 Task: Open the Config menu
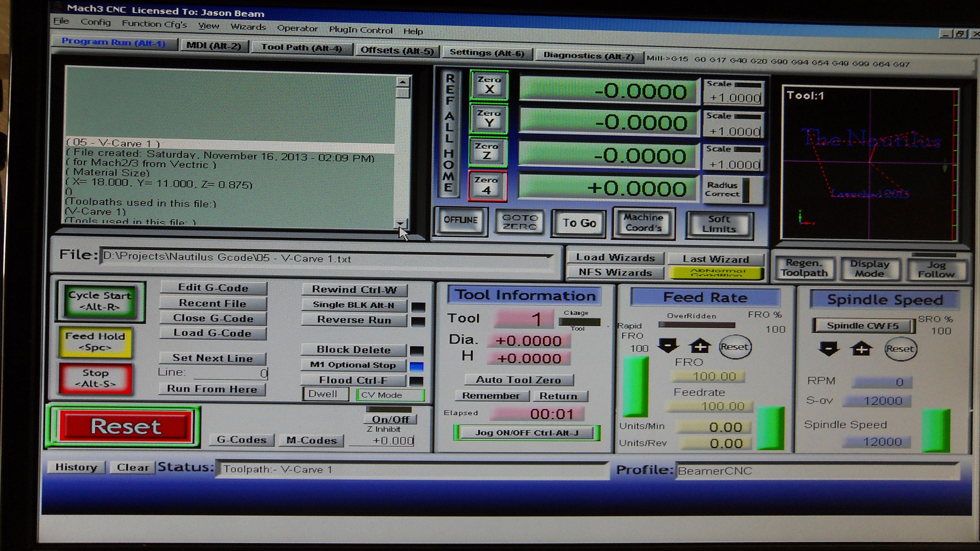coord(95,22)
